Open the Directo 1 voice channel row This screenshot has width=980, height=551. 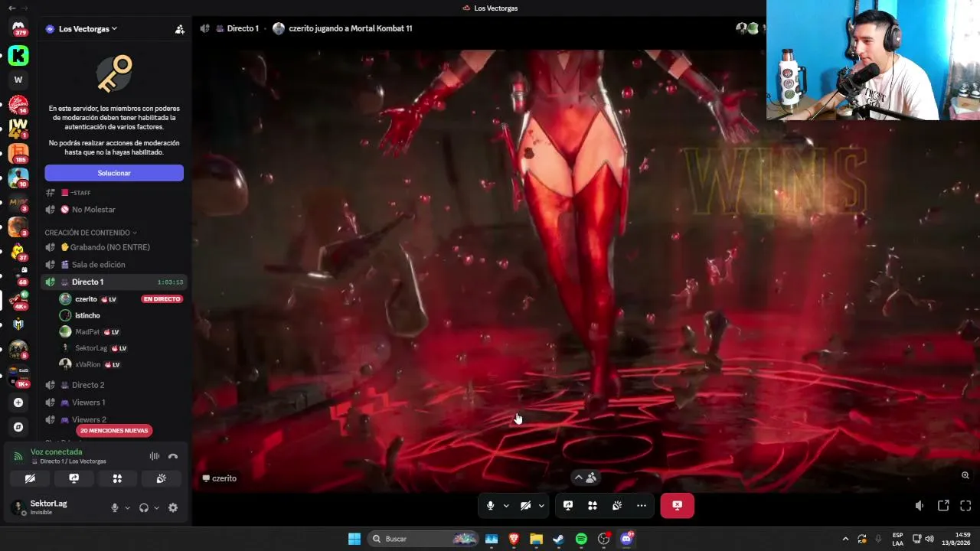[x=114, y=282]
